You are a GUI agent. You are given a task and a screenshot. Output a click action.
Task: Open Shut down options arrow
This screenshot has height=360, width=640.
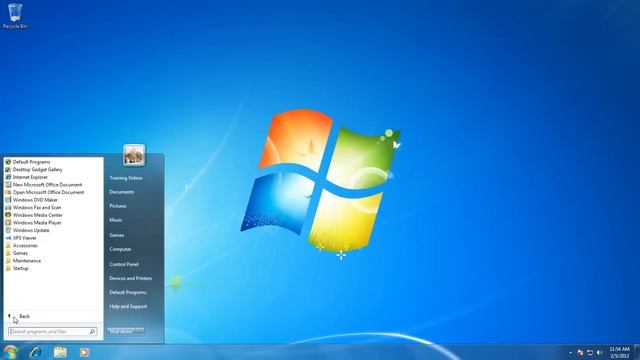click(139, 331)
